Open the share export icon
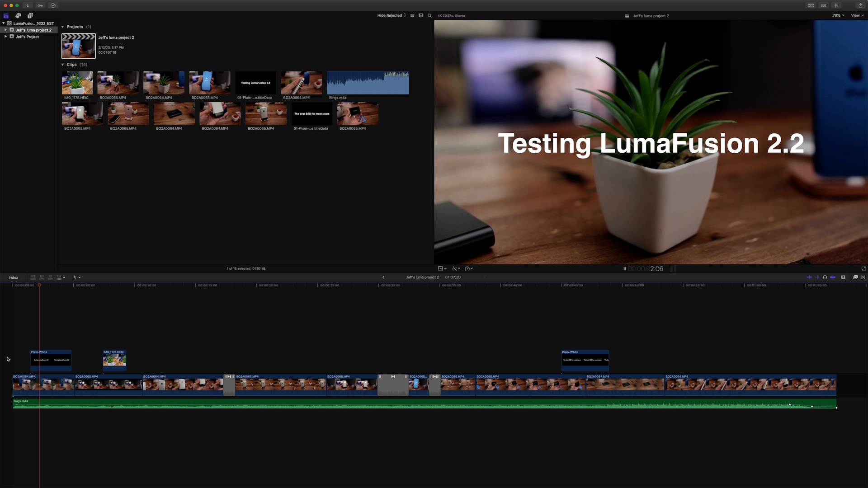The height and width of the screenshot is (488, 868). pyautogui.click(x=860, y=5)
